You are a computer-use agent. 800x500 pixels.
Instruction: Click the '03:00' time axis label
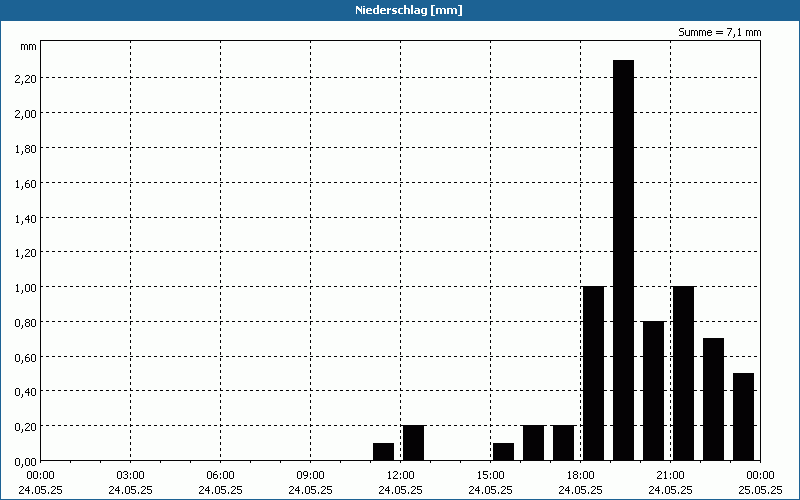(131, 476)
